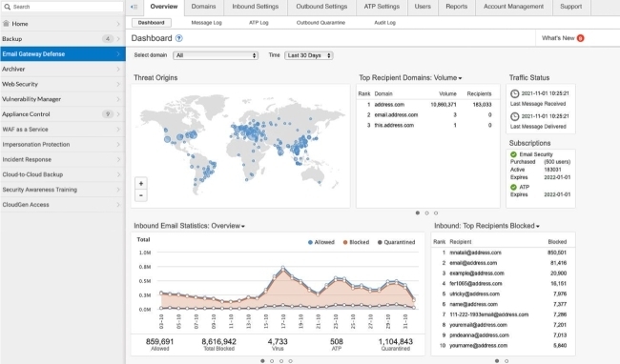Expand WAF as a Service item
The height and width of the screenshot is (364, 620).
(x=63, y=129)
